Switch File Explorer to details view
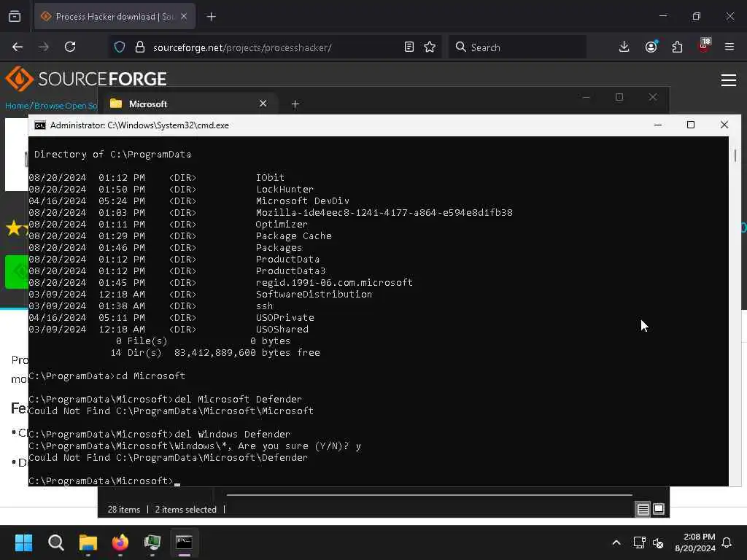747x560 pixels. click(x=643, y=509)
